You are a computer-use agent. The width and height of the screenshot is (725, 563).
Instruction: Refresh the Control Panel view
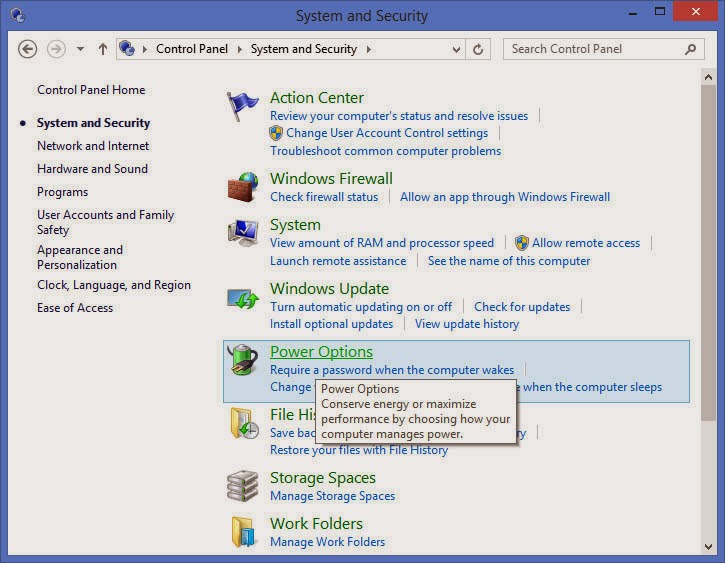tap(478, 49)
